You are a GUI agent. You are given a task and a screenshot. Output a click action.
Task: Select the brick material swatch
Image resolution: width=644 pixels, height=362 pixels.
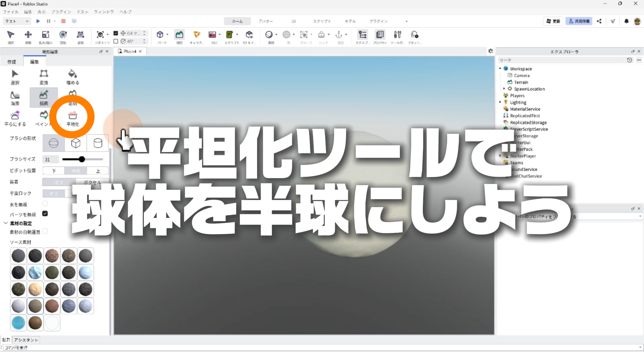click(52, 256)
